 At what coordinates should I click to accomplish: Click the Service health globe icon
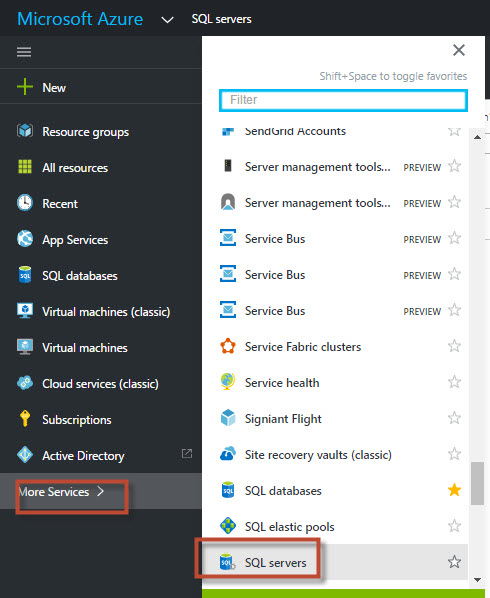point(228,382)
